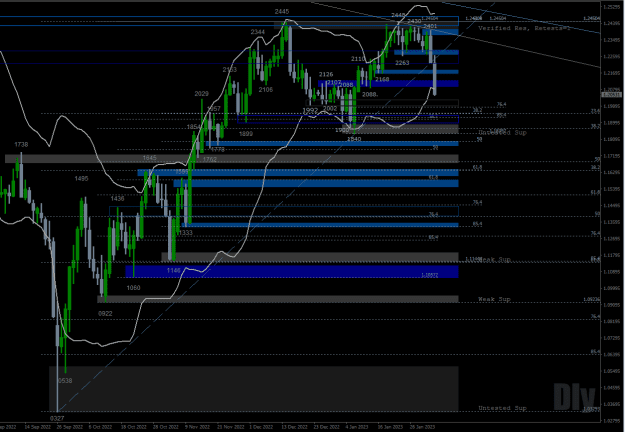Click the 18 Oct 2022 date label
Screen dimensions: 625x432
[134, 427]
